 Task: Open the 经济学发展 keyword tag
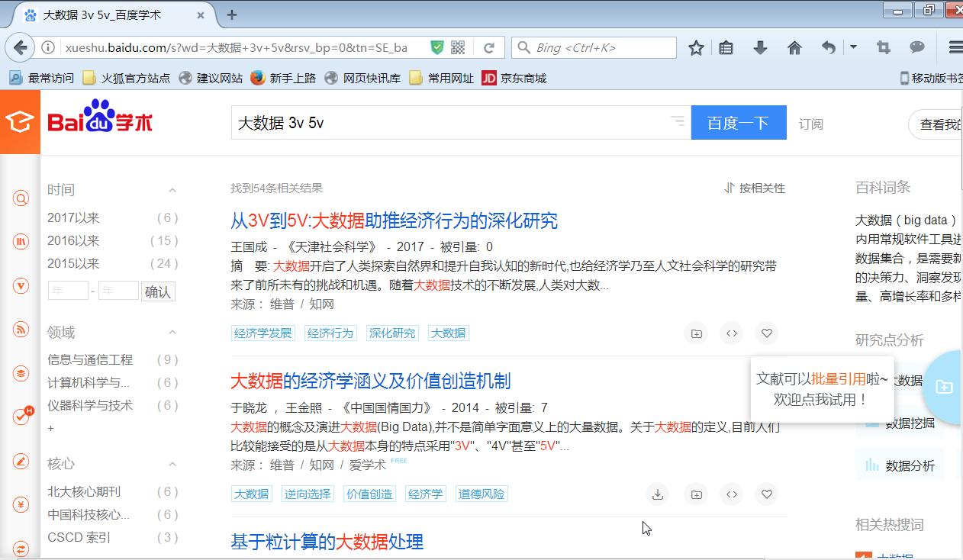click(262, 333)
